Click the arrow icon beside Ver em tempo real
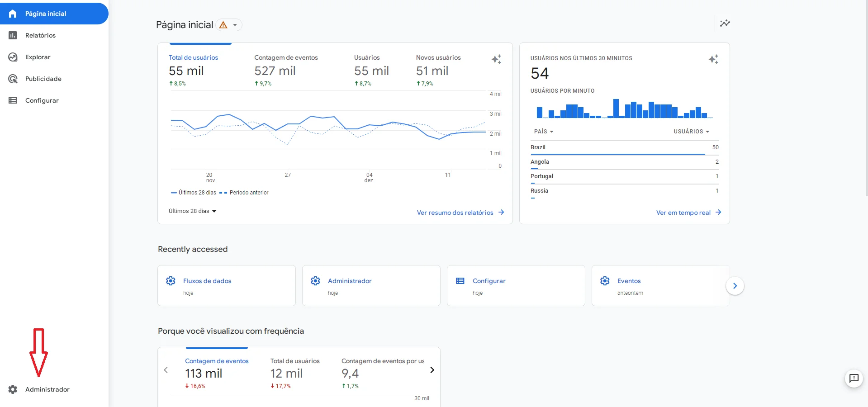 click(718, 212)
